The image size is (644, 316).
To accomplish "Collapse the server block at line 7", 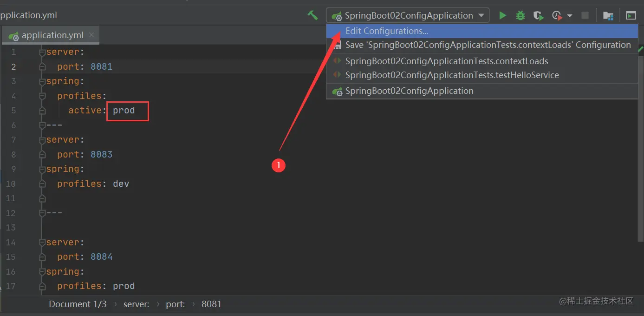I will pyautogui.click(x=42, y=140).
